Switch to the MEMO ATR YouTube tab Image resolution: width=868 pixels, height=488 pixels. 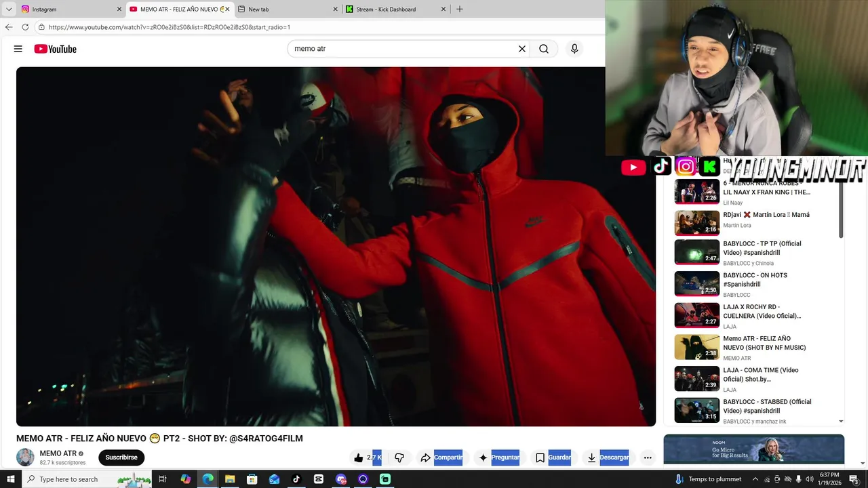pos(179,9)
